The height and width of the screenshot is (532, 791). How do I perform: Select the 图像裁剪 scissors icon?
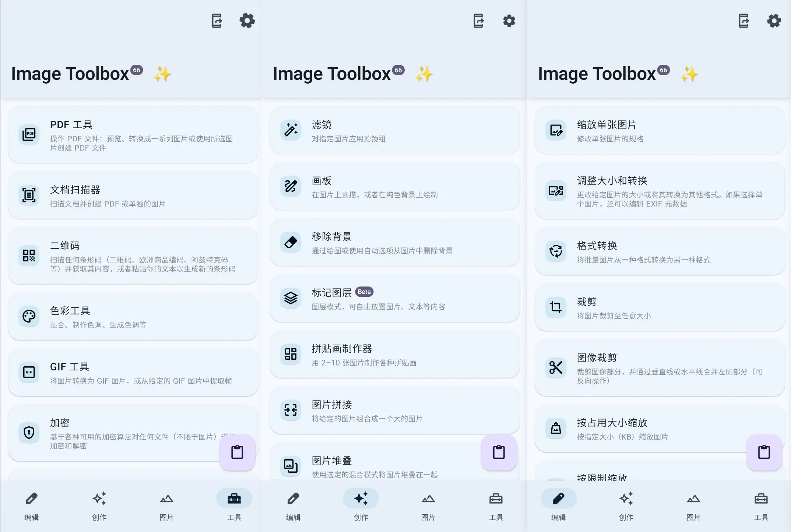coord(556,367)
